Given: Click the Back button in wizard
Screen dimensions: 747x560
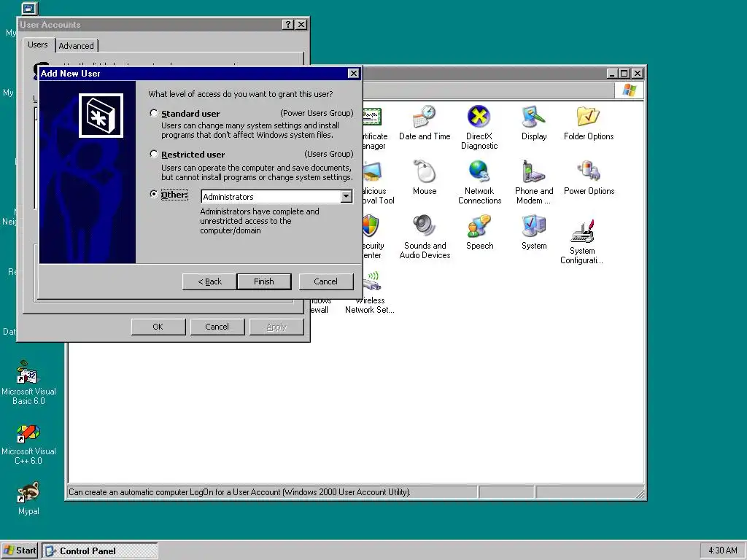Looking at the screenshot, I should point(209,281).
